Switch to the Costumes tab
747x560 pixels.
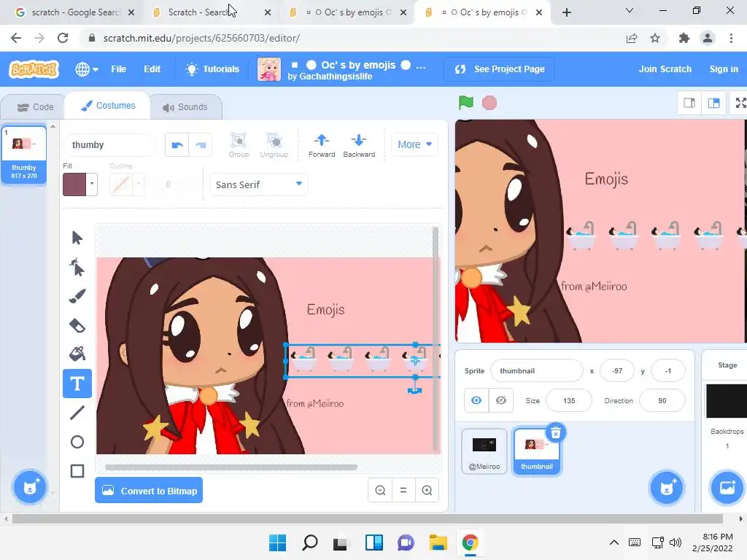108,106
